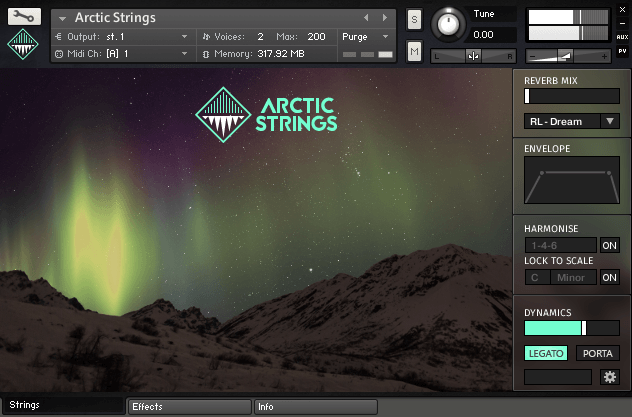Toggle the LEGATO mode button
This screenshot has width=632, height=417.
point(546,353)
